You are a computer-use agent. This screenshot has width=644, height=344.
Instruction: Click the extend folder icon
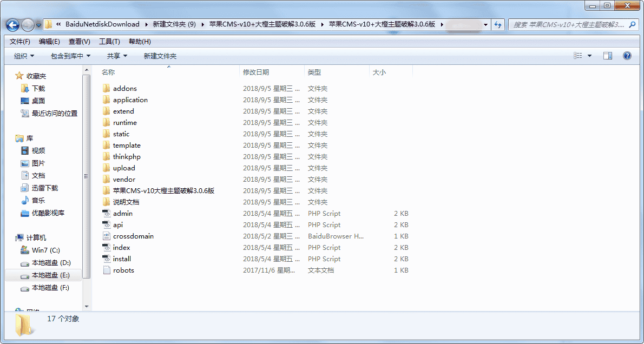click(107, 111)
